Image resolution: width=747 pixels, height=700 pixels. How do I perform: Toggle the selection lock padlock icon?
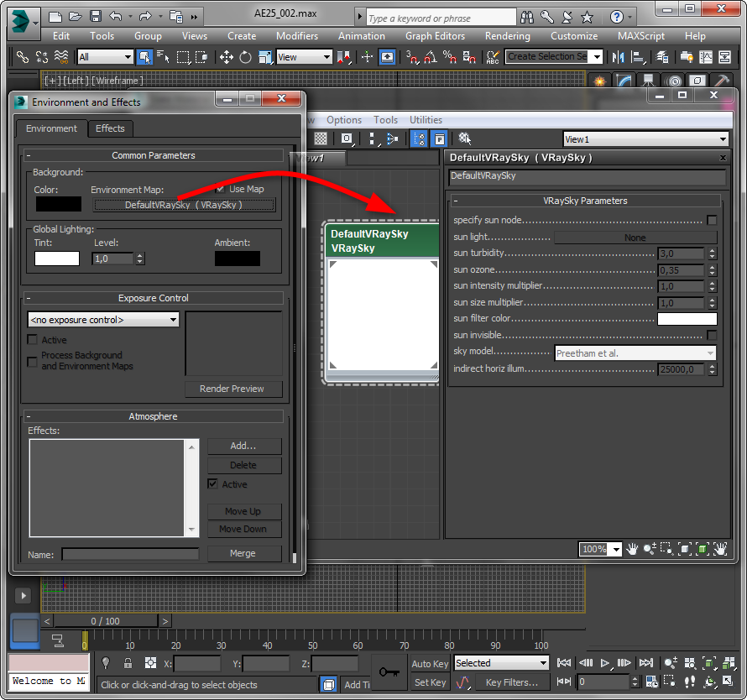click(x=128, y=663)
